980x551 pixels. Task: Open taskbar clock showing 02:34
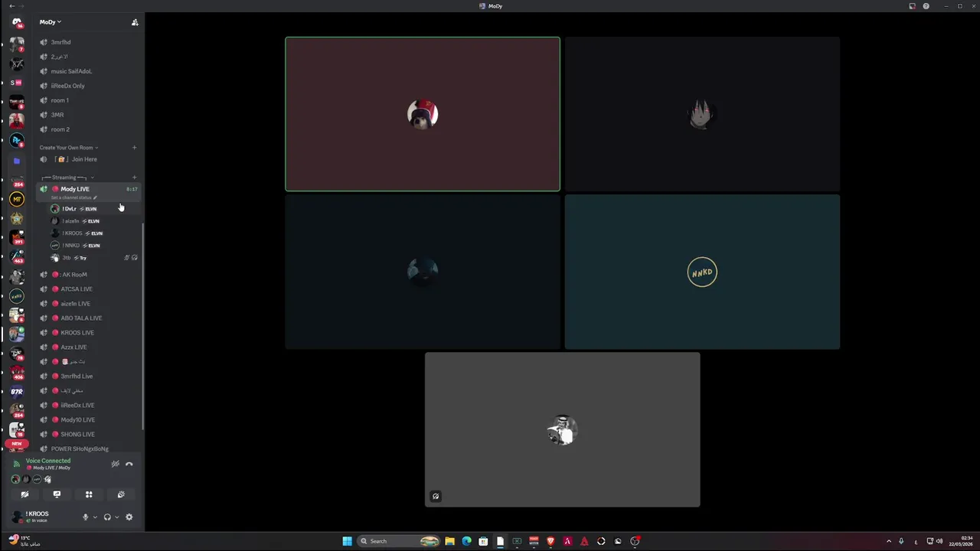pyautogui.click(x=962, y=541)
